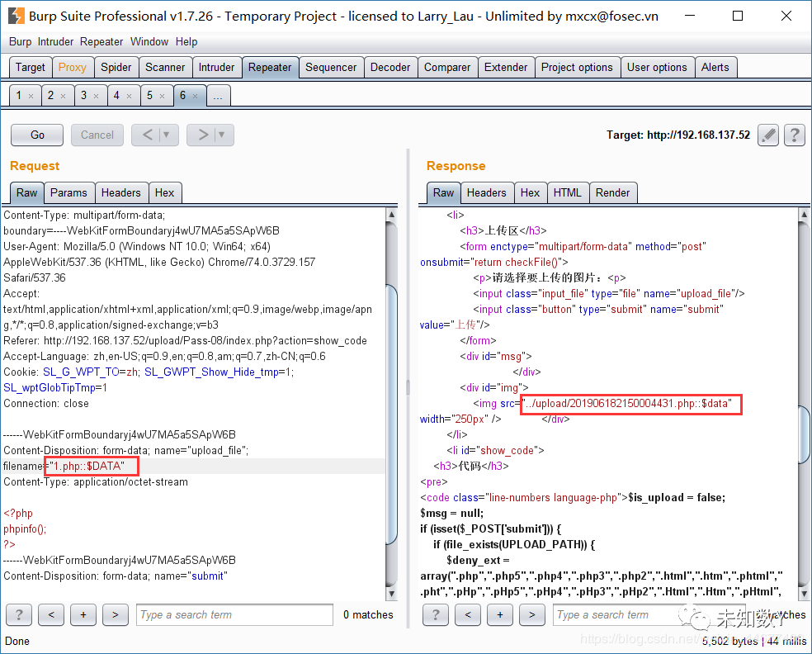Screen dimensions: 812x654
Task: Select the Render tab in Response
Action: [612, 192]
